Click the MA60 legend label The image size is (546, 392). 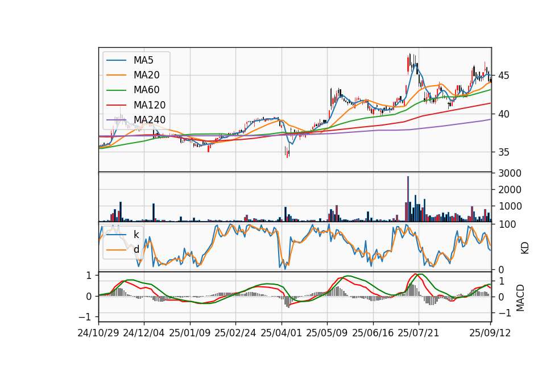pos(146,90)
